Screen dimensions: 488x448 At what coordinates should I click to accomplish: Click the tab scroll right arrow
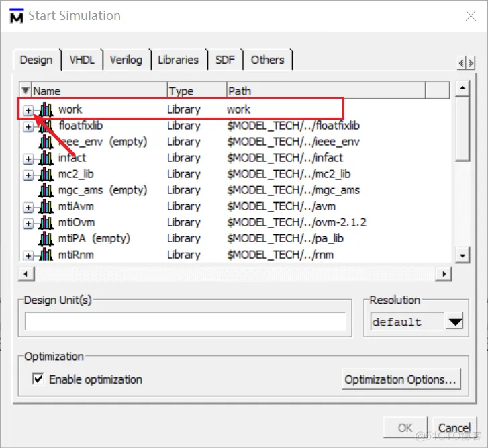[471, 63]
